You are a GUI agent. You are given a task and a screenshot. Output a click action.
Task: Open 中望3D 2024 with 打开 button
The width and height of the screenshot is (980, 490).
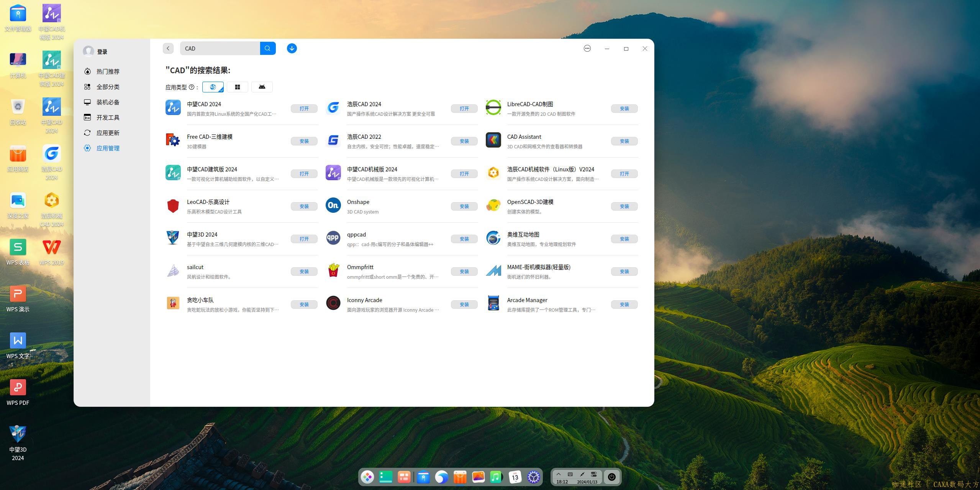click(304, 239)
